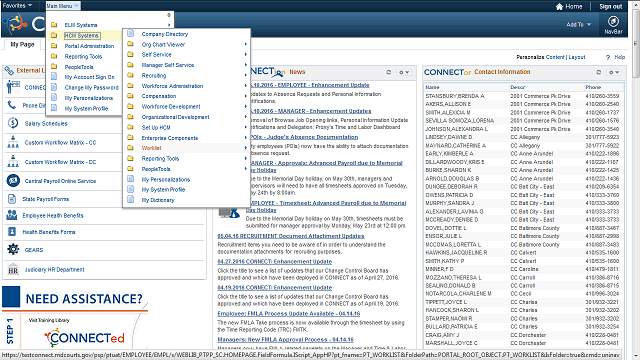Click the Custom Workflow Matrix - DC icon
Screen dimensions: 640x360
coord(13,161)
